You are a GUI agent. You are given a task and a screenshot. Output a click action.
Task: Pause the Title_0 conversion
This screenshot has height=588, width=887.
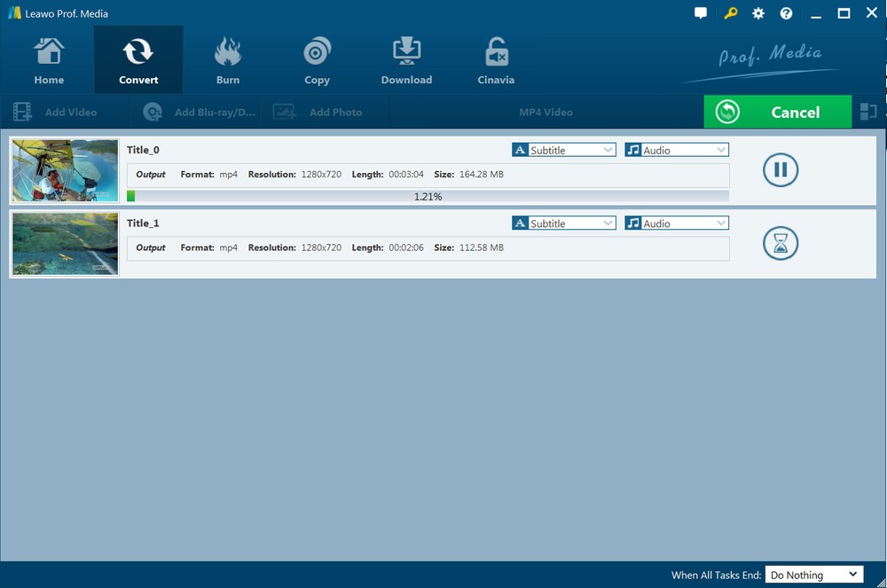[x=780, y=169]
